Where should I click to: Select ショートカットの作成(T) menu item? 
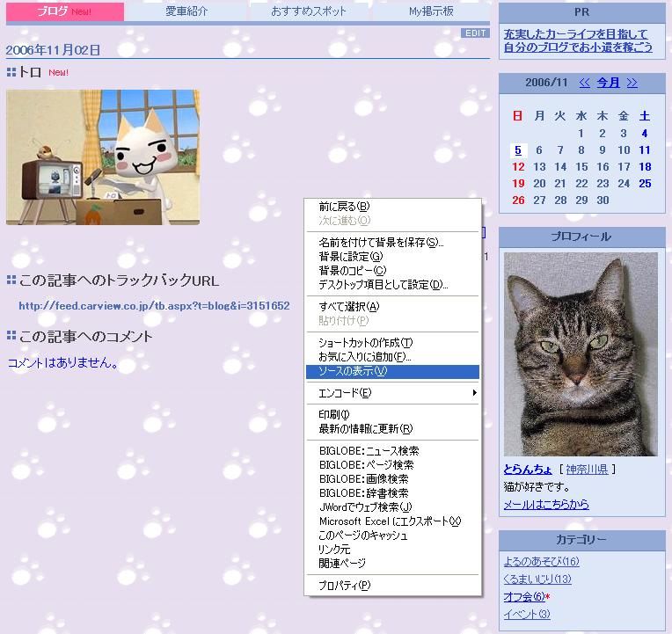click(x=392, y=343)
